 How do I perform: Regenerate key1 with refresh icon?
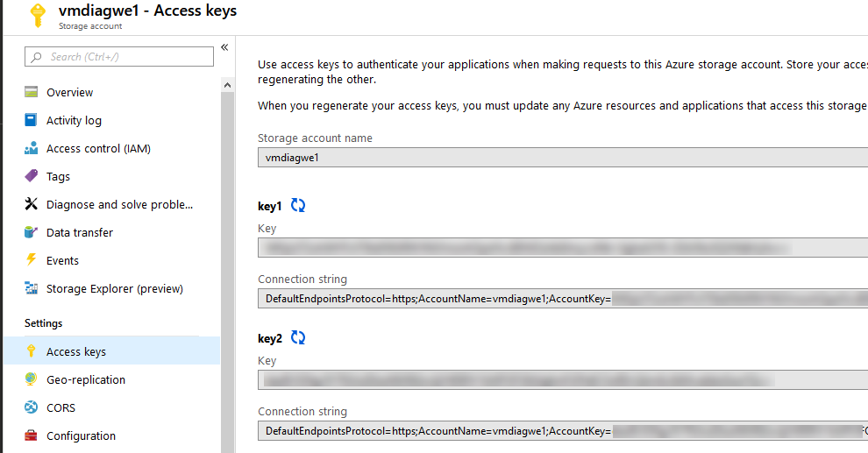[298, 205]
